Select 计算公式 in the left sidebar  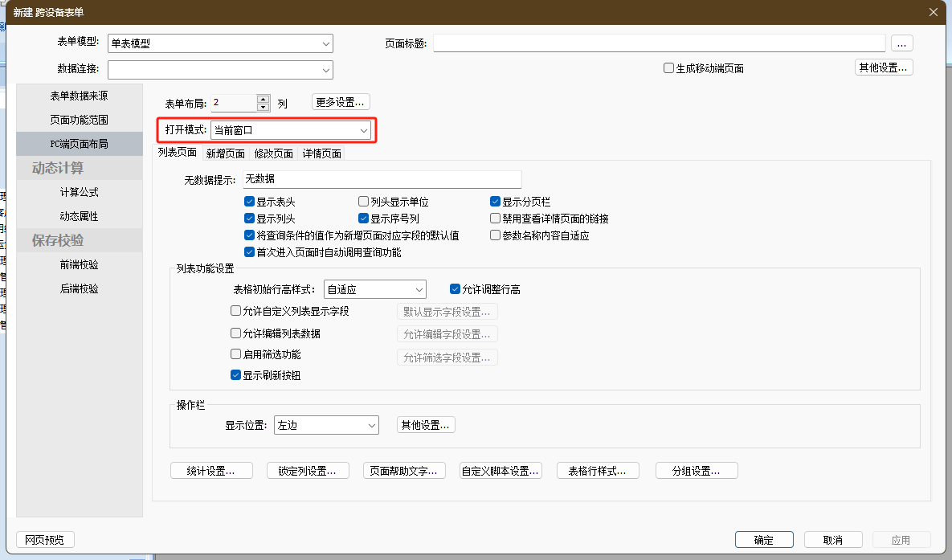79,192
